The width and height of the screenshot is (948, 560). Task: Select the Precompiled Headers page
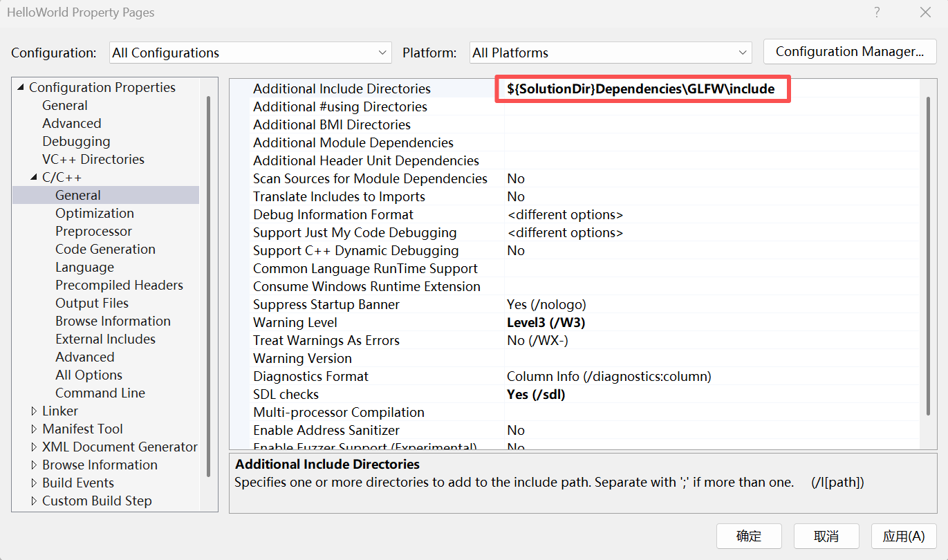pos(119,286)
